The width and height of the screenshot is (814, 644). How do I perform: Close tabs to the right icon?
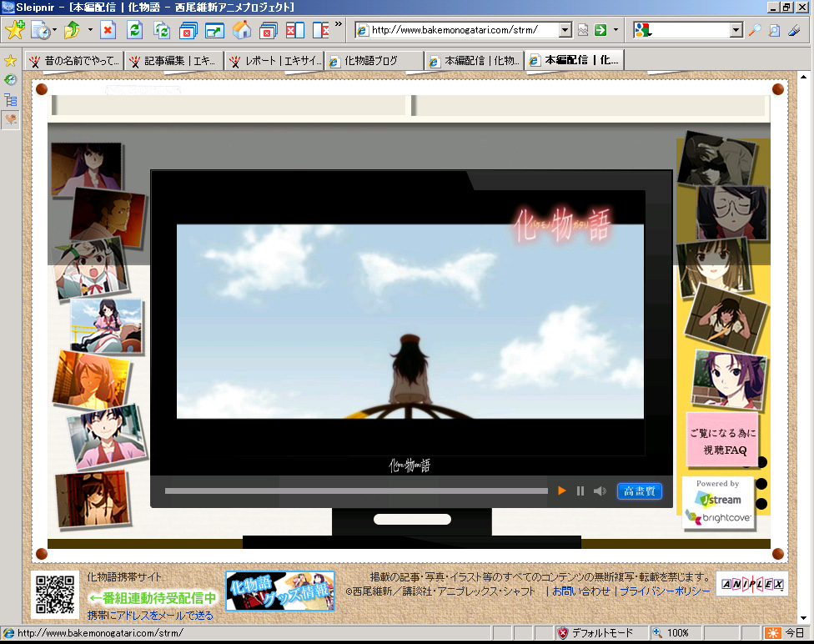tap(321, 30)
